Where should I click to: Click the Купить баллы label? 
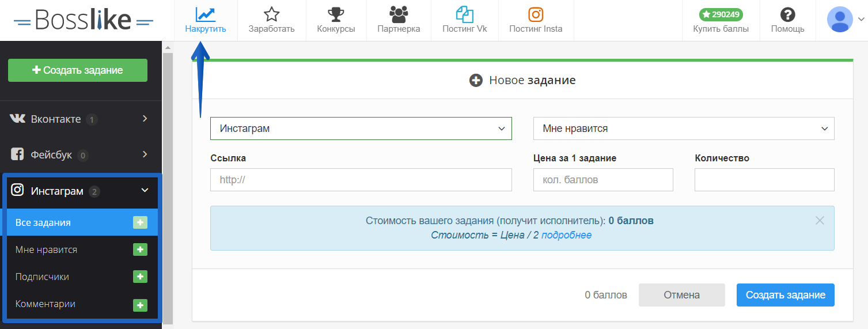click(721, 29)
